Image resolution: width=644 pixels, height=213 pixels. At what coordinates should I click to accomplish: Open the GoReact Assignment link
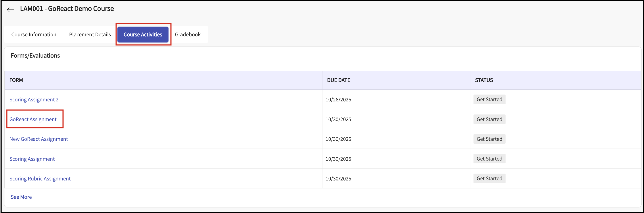click(x=33, y=119)
